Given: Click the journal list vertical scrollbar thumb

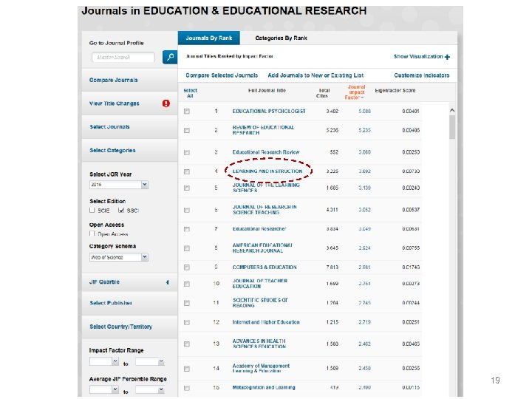Looking at the screenshot, I should 452,127.
